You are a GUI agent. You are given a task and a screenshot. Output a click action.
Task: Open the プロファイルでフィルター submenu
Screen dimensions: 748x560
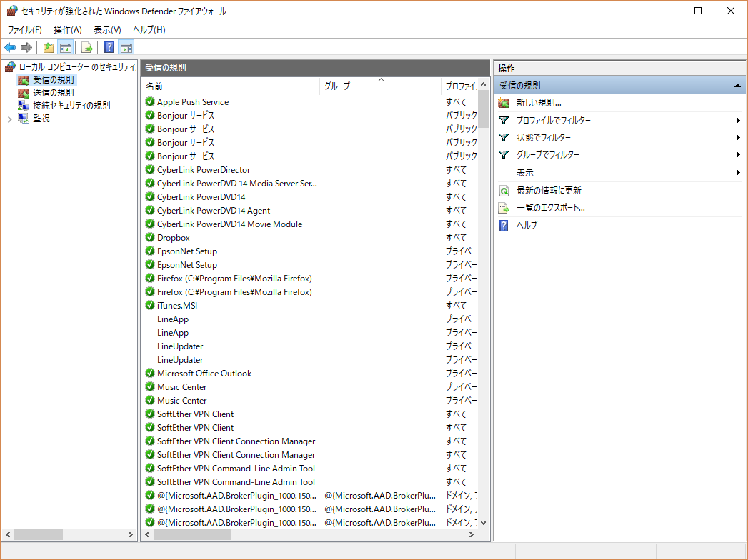point(619,120)
